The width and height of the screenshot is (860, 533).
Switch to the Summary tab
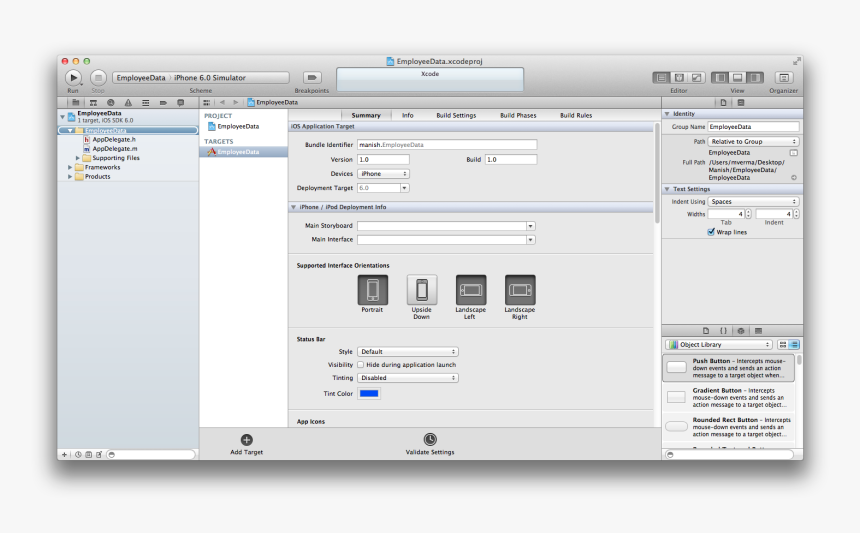(x=366, y=115)
